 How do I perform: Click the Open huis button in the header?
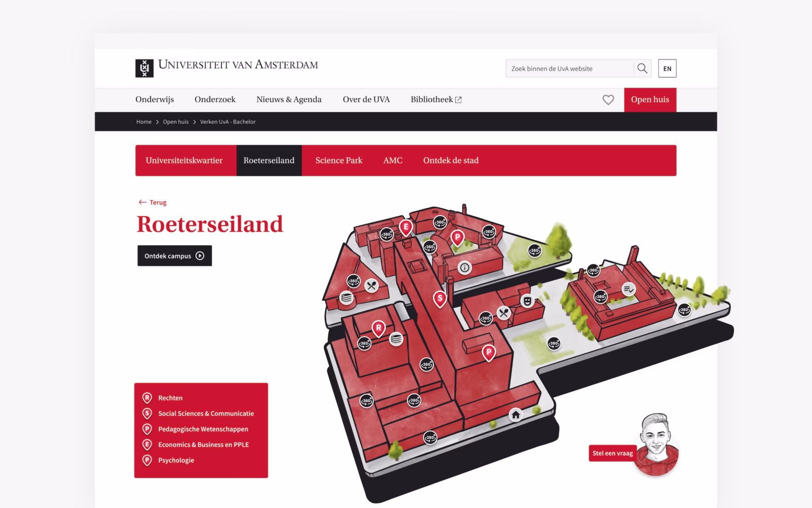coord(650,100)
